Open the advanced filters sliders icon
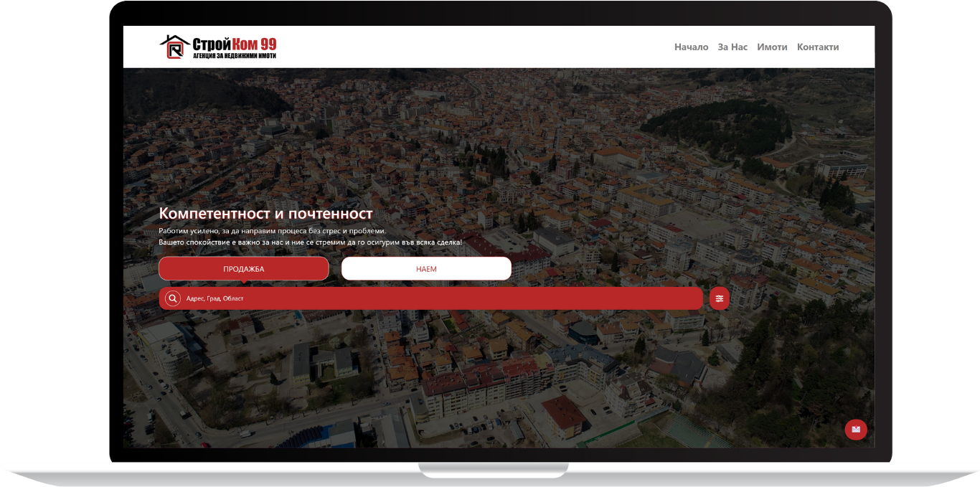Image resolution: width=980 pixels, height=487 pixels. pos(719,298)
